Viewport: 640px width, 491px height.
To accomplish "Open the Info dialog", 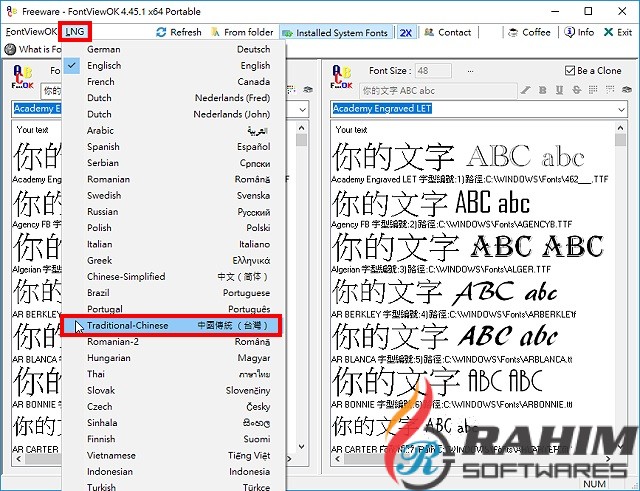I will (579, 32).
